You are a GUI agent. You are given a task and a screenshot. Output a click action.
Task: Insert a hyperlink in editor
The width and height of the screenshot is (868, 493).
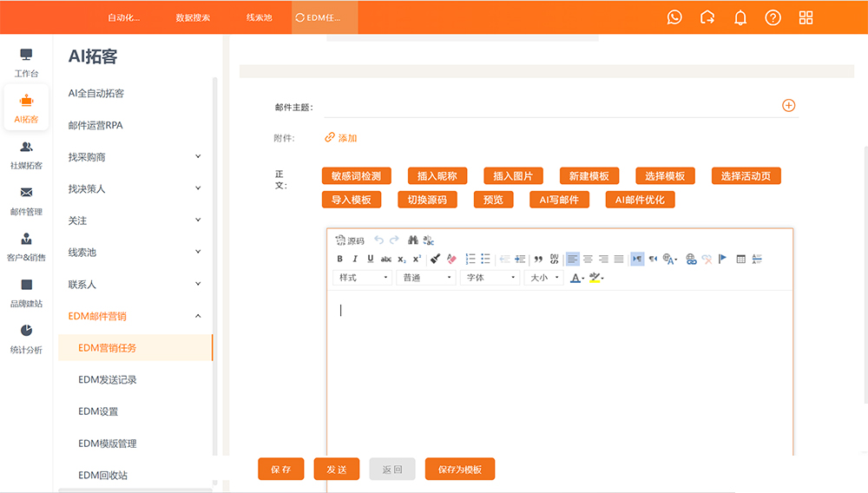coord(691,259)
